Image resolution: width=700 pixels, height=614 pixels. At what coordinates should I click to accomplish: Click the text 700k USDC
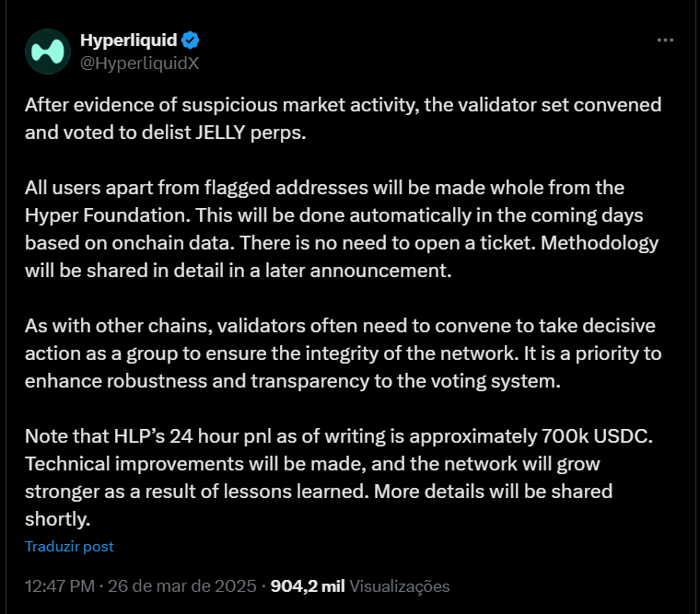click(x=597, y=436)
